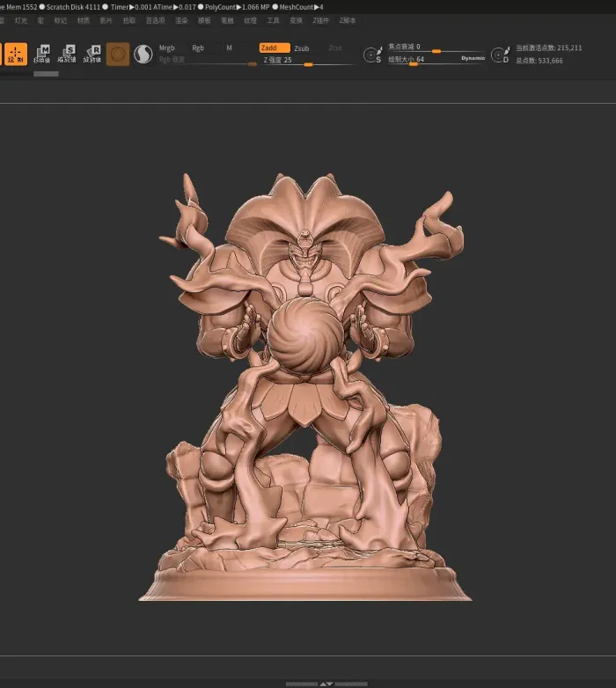The image size is (616, 688).
Task: Open the 渲染 (Render) menu
Action: tap(181, 20)
